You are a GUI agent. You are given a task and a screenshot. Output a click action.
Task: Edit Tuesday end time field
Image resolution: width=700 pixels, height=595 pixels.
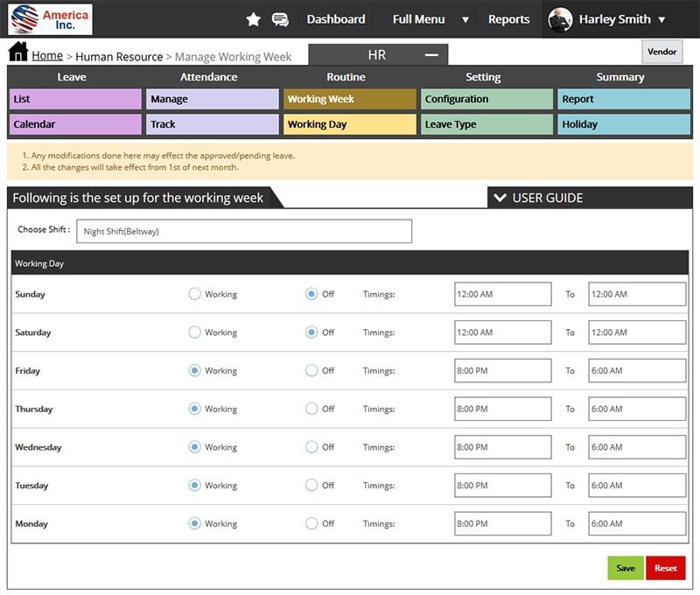point(637,486)
